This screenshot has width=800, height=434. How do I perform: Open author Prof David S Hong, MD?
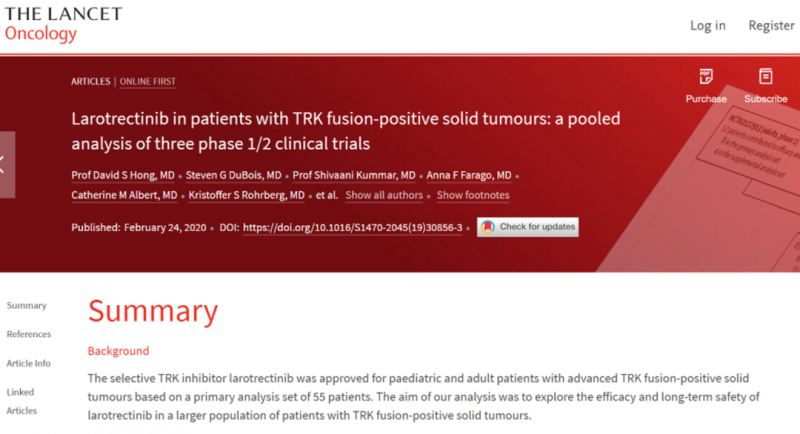[123, 175]
